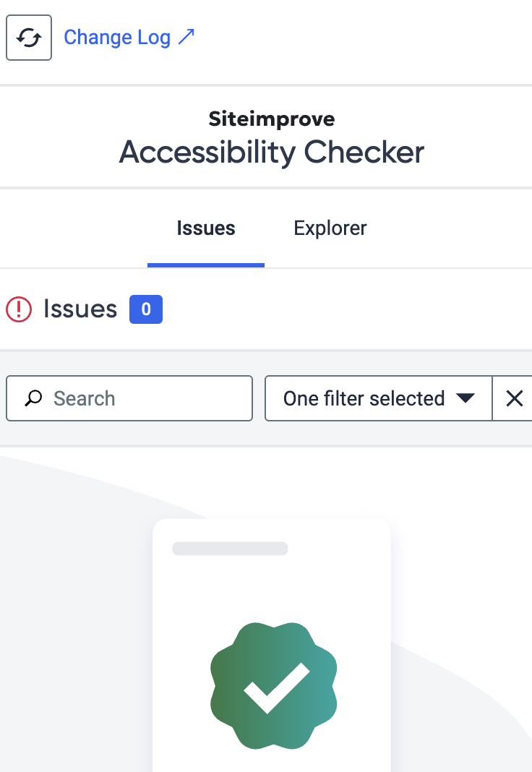
Task: Click the blue underline beneath Issues tab
Action: point(206,265)
